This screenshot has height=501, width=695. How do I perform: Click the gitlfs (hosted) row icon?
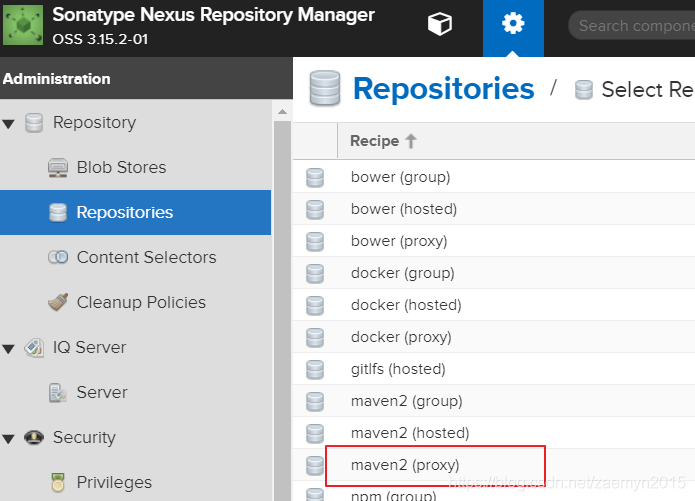pyautogui.click(x=315, y=369)
